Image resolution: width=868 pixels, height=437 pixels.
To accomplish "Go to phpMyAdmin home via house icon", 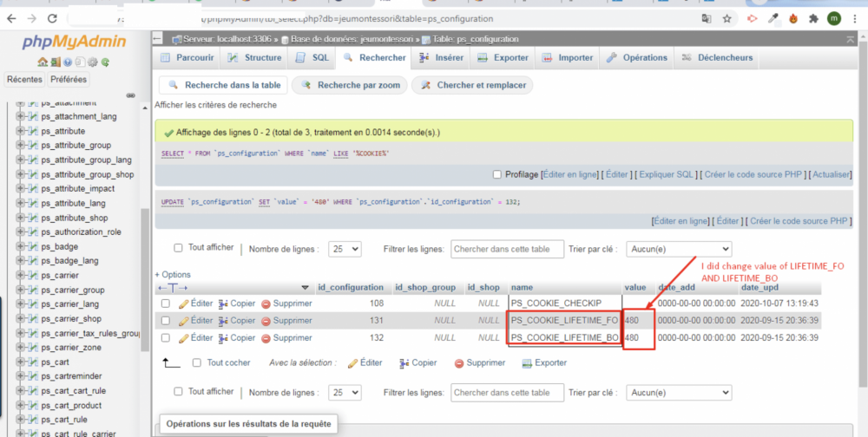I will click(42, 62).
